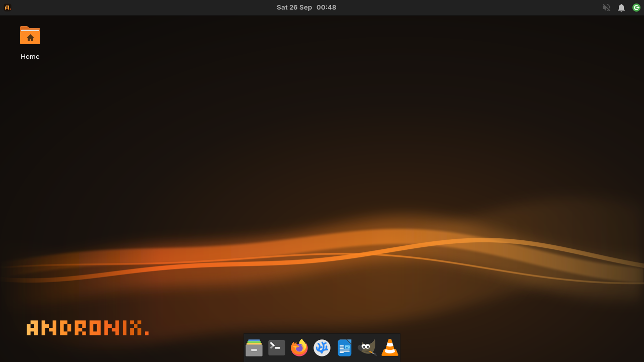Open LibreOffice Writer from the dock

(345, 348)
